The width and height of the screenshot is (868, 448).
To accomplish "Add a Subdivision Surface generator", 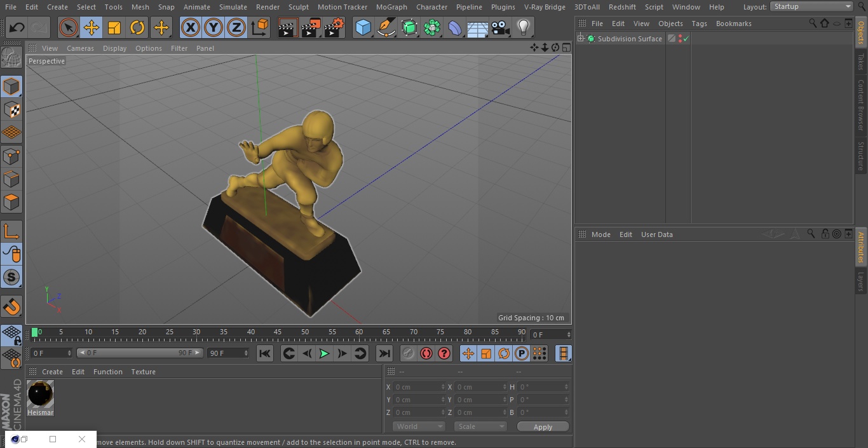I will (x=409, y=27).
